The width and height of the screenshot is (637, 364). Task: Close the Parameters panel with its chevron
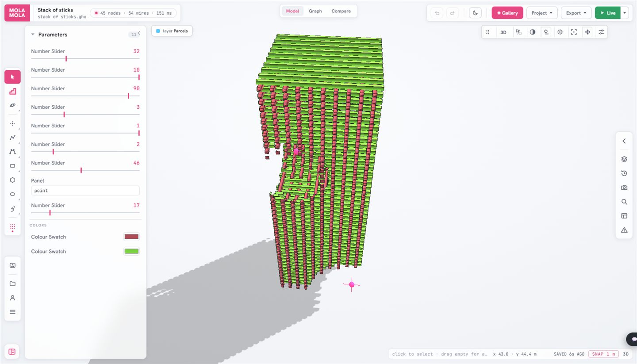[x=139, y=33]
